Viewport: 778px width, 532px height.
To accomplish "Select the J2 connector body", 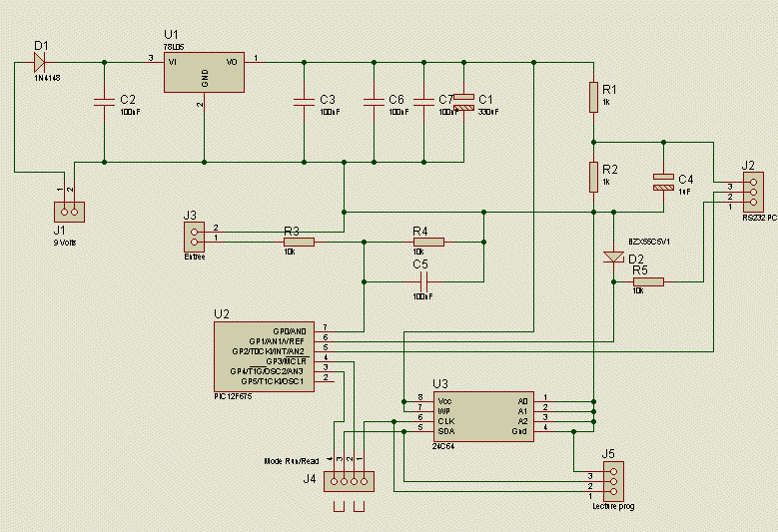I will click(x=753, y=193).
